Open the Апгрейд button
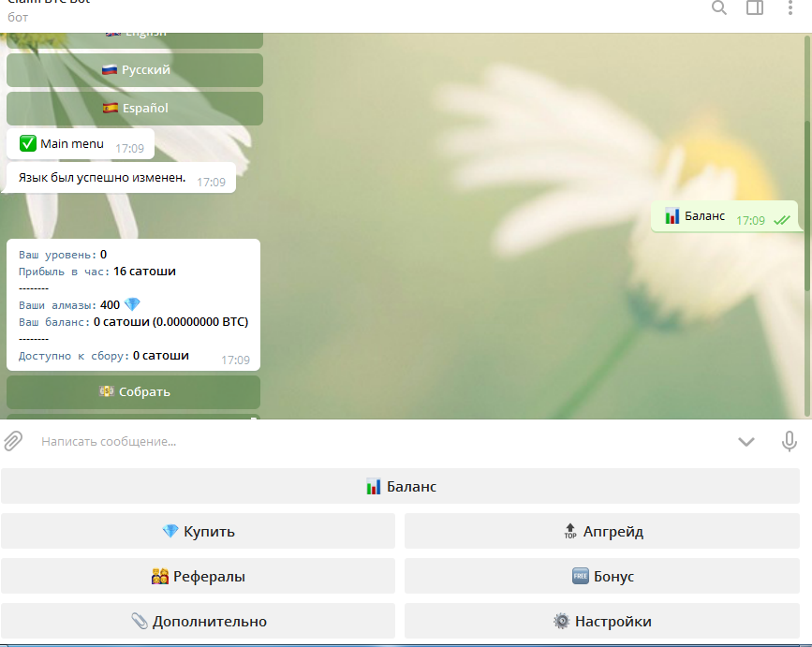The width and height of the screenshot is (812, 647). (603, 531)
